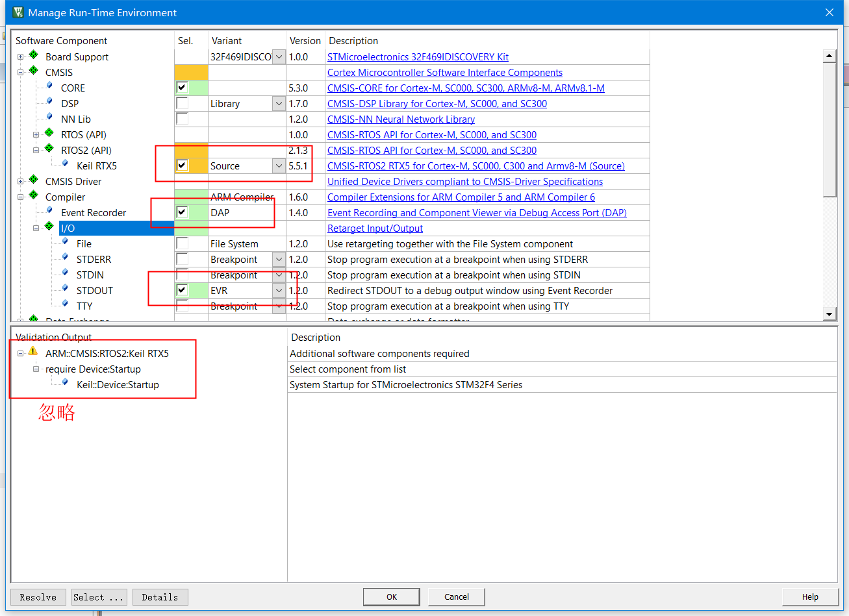This screenshot has height=616, width=849.
Task: Click the Resolve button
Action: click(38, 597)
